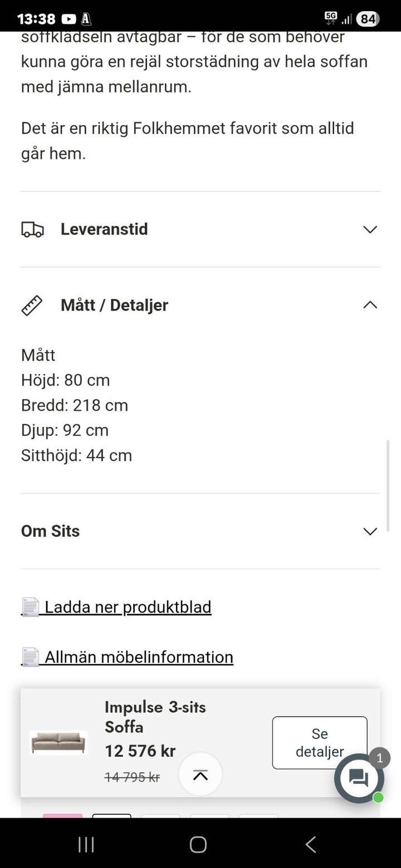Tap the Impulse sofa thumbnail image
Screen dimensions: 401x868
point(58,743)
